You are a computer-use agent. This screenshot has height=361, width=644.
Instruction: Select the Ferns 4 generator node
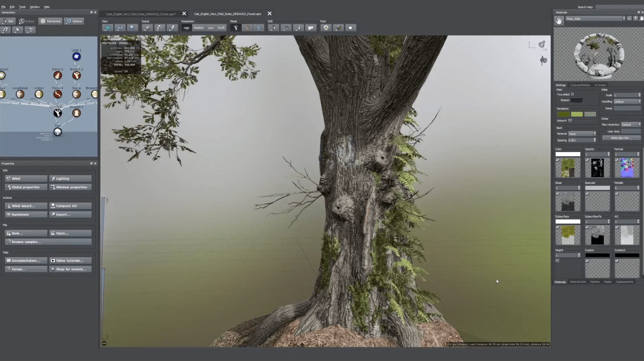(x=57, y=94)
